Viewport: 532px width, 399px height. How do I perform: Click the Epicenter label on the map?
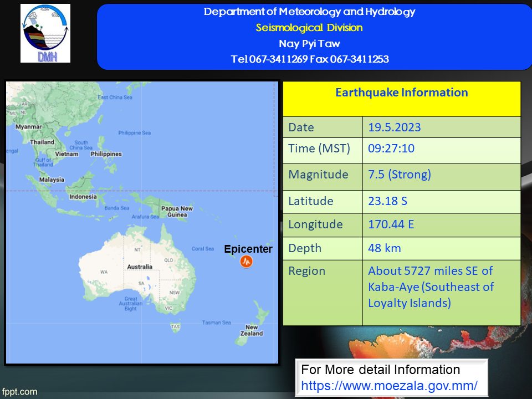coord(248,249)
